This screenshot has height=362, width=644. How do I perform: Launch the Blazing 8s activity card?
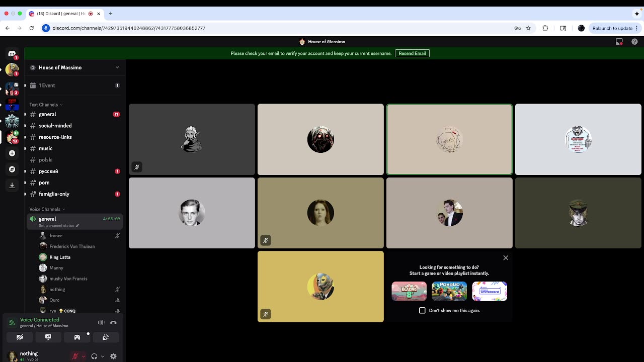point(409,292)
